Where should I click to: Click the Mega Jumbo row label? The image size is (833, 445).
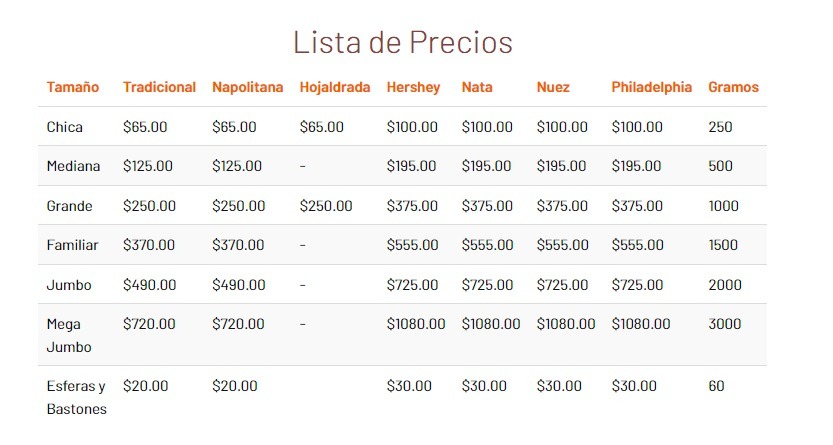(69, 336)
